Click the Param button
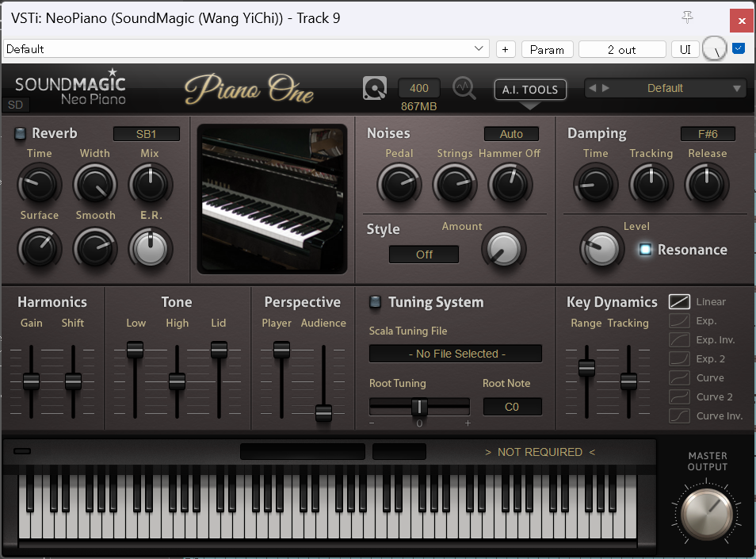The width and height of the screenshot is (756, 559). coord(547,50)
